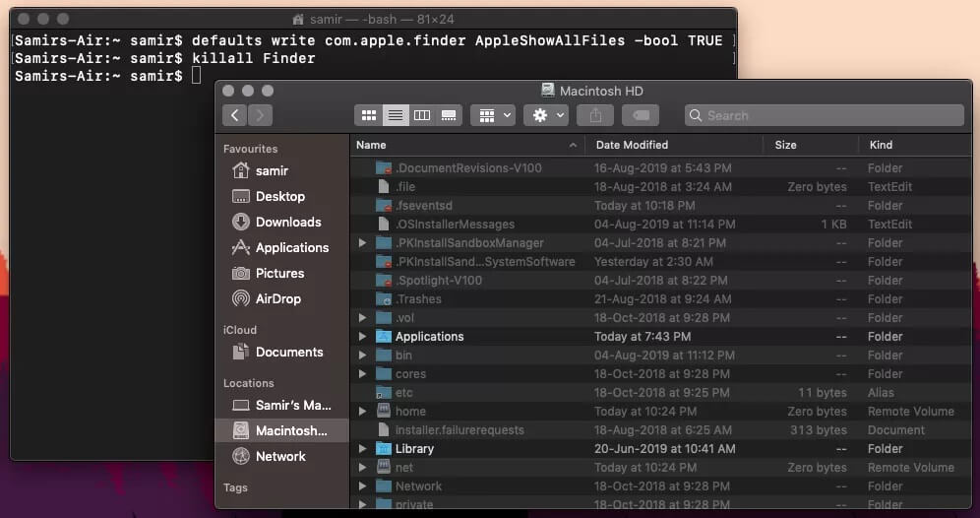Expand the .vol folder triangle
980x518 pixels.
coord(362,318)
